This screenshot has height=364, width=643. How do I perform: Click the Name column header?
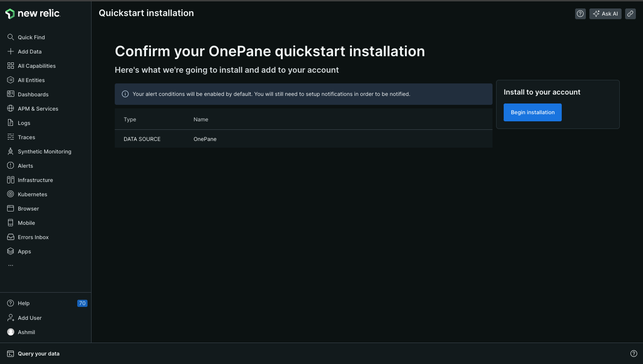tap(201, 120)
